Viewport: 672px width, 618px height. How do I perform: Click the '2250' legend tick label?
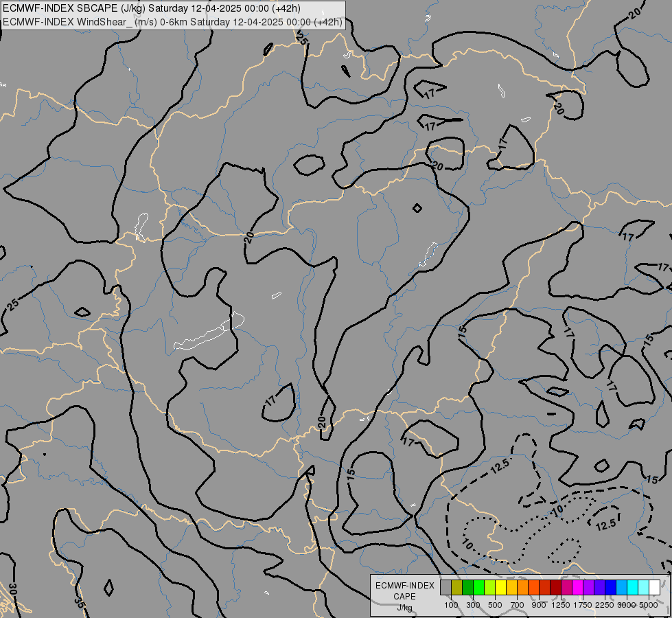point(605,605)
